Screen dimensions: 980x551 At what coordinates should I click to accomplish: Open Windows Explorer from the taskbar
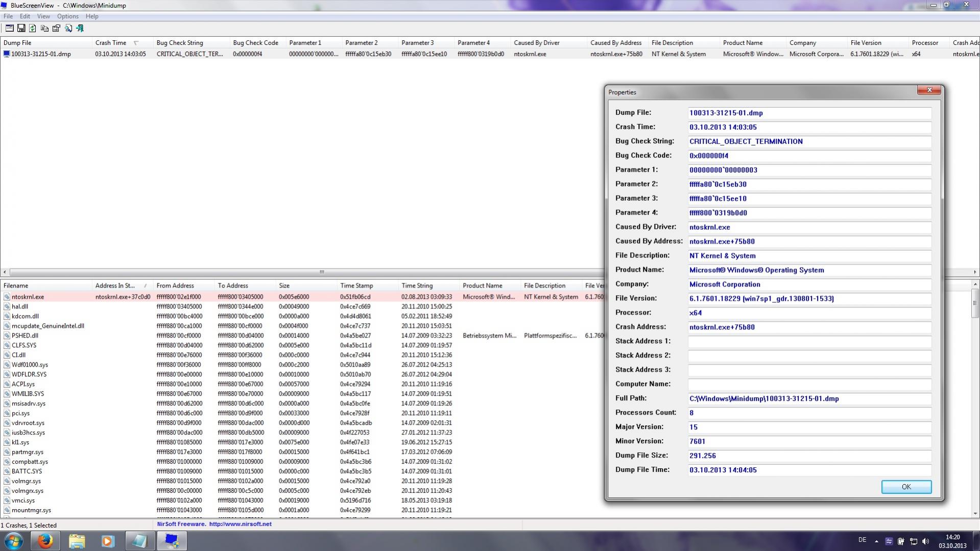[77, 541]
